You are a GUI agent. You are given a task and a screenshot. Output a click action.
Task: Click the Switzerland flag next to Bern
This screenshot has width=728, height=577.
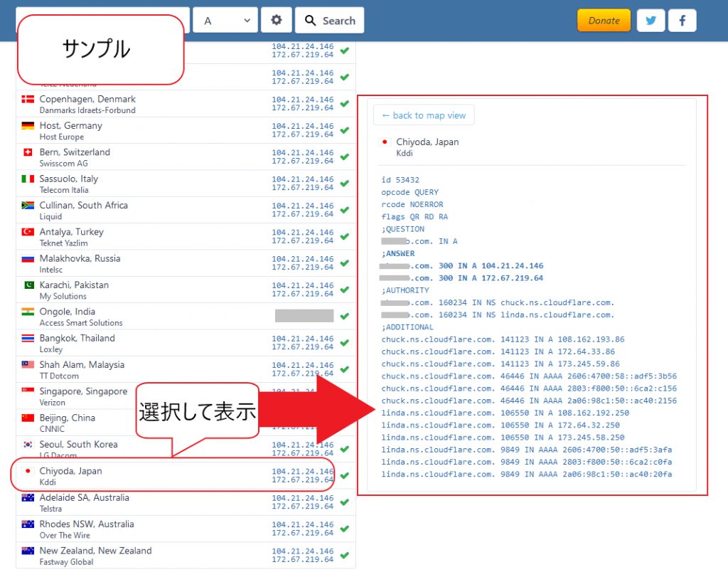click(x=28, y=152)
